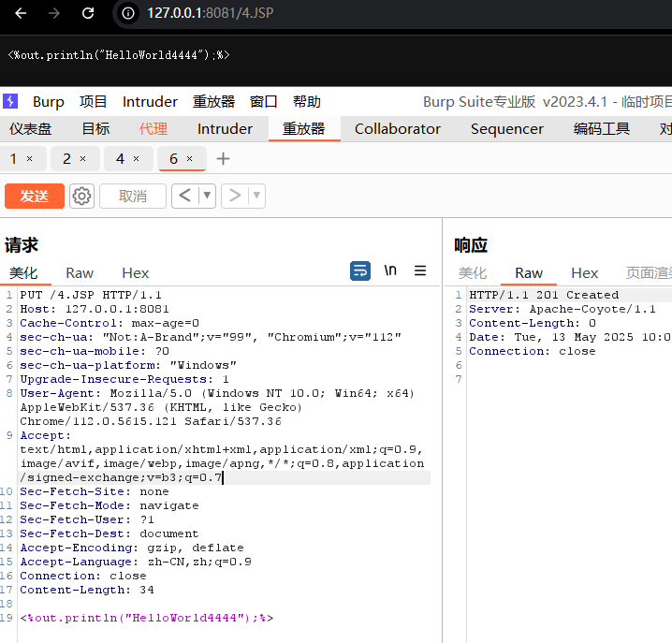Go back in the browser

21,13
